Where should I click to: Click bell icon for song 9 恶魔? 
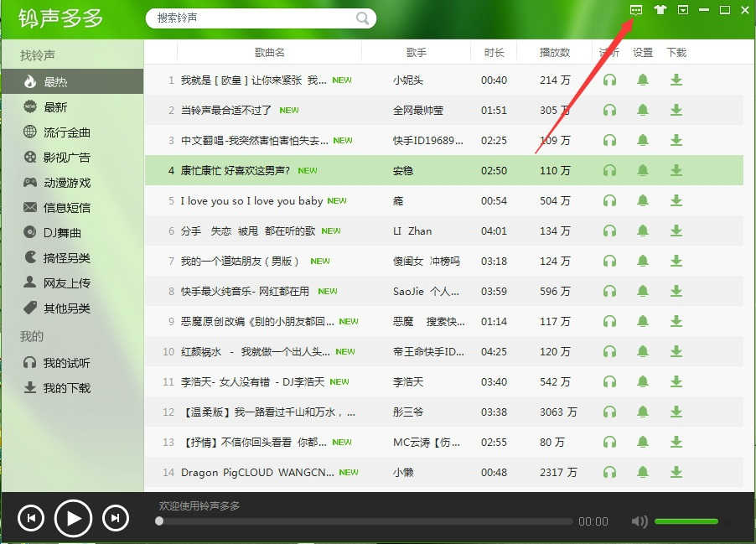pyautogui.click(x=643, y=321)
